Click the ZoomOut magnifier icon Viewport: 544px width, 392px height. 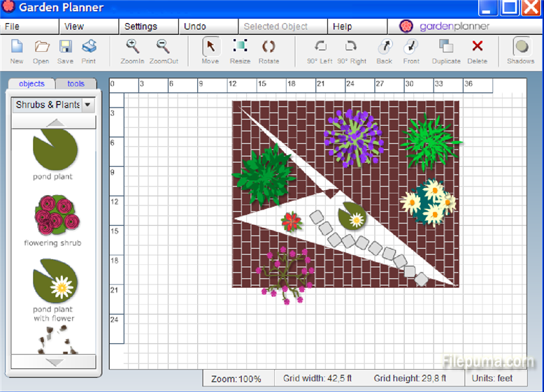click(163, 48)
